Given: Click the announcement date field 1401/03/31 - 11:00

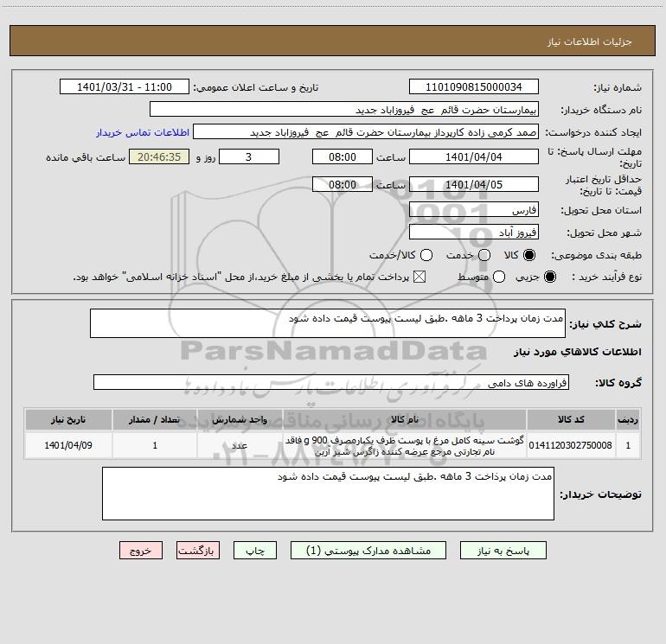Looking at the screenshot, I should click(125, 86).
